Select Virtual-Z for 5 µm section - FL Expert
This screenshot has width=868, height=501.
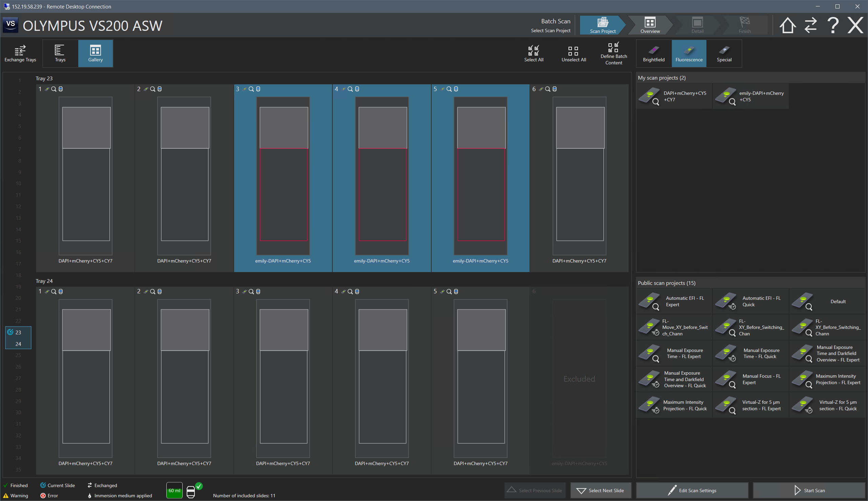(750, 405)
